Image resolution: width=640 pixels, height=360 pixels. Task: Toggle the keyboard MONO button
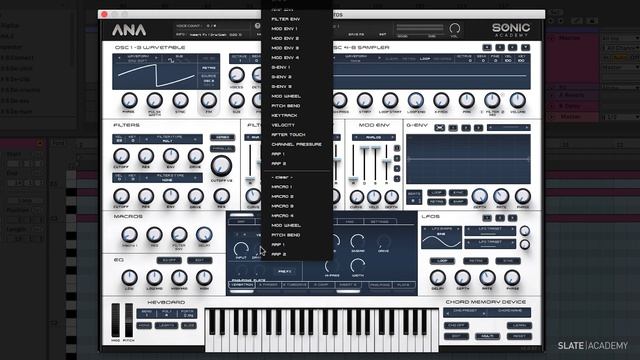[x=144, y=326]
